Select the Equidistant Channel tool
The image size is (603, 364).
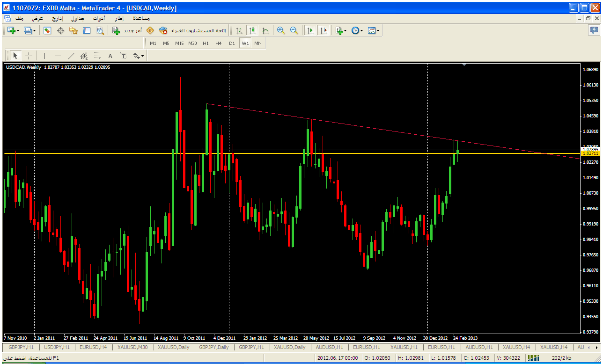pyautogui.click(x=84, y=56)
